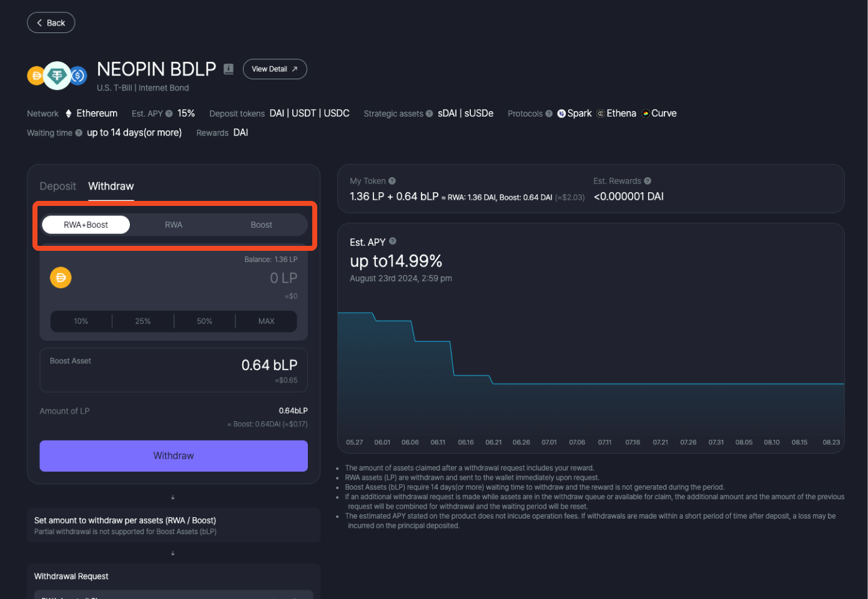Click the Protocols help icon
The width and height of the screenshot is (868, 599).
point(549,114)
